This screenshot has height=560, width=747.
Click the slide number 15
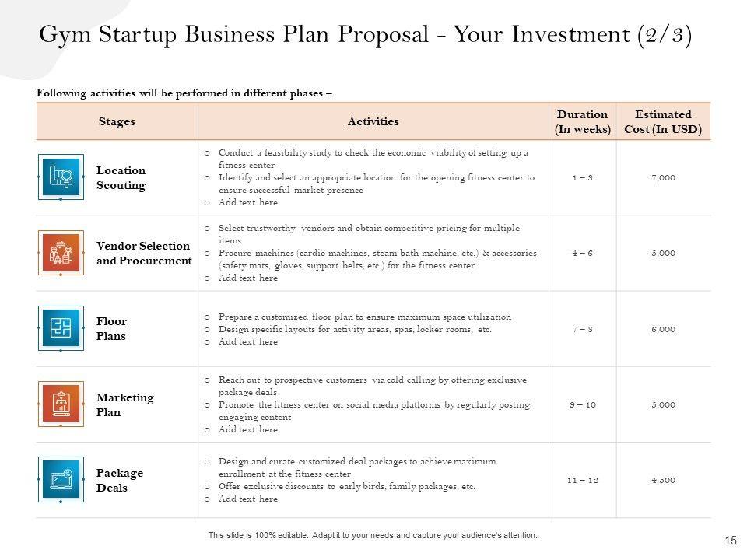tap(730, 540)
